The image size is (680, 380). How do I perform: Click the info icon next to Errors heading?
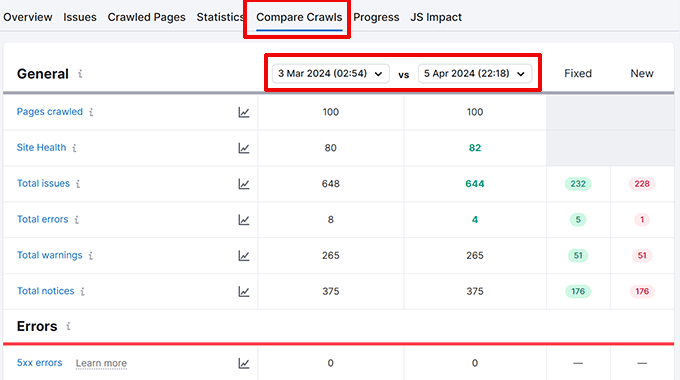69,326
